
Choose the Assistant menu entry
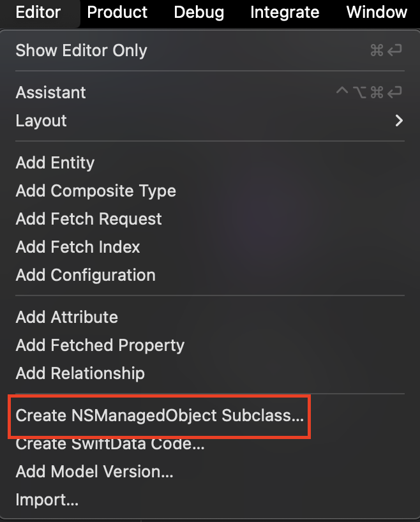[51, 93]
